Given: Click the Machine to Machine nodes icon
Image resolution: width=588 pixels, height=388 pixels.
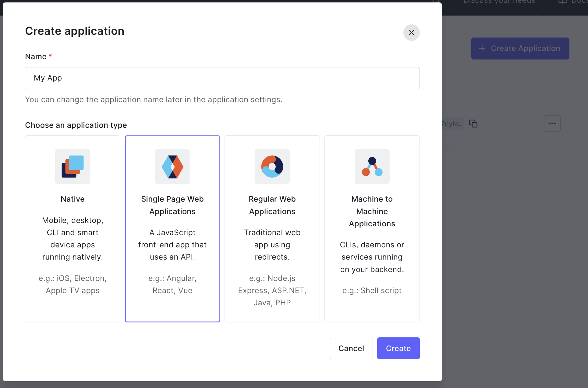Looking at the screenshot, I should [372, 167].
